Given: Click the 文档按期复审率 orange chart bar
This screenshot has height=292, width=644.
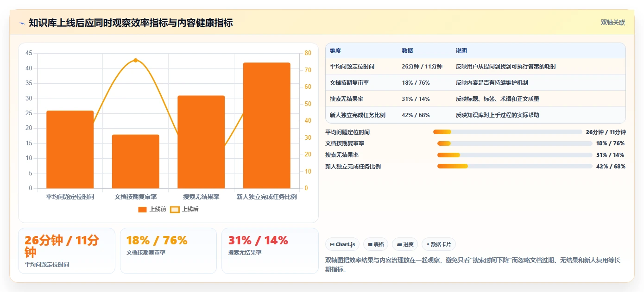Looking at the screenshot, I should click(136, 162).
